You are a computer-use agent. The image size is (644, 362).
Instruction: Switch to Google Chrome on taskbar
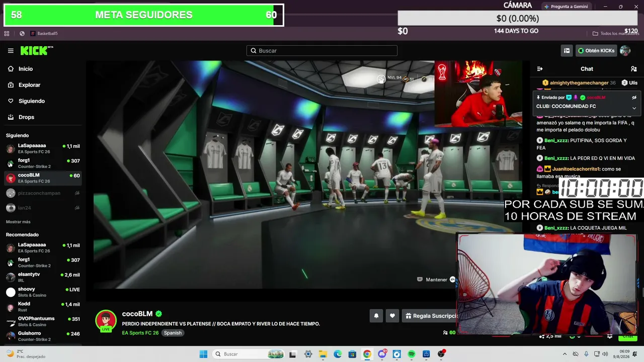(x=367, y=354)
